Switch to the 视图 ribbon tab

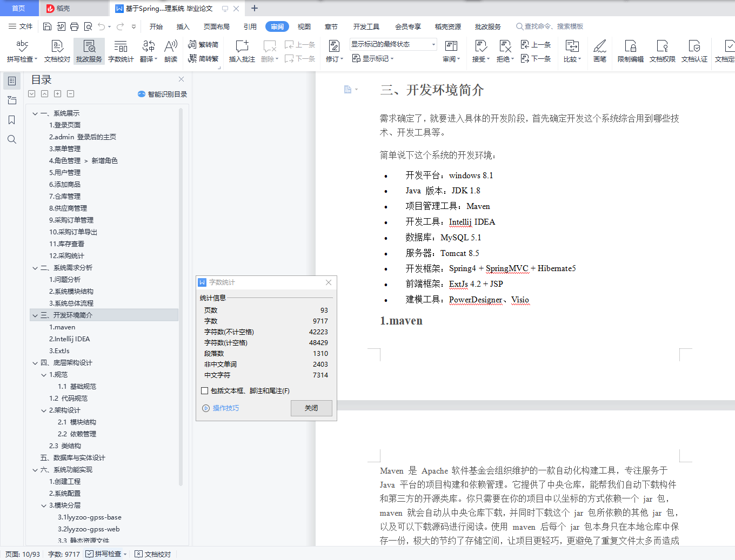coord(304,26)
